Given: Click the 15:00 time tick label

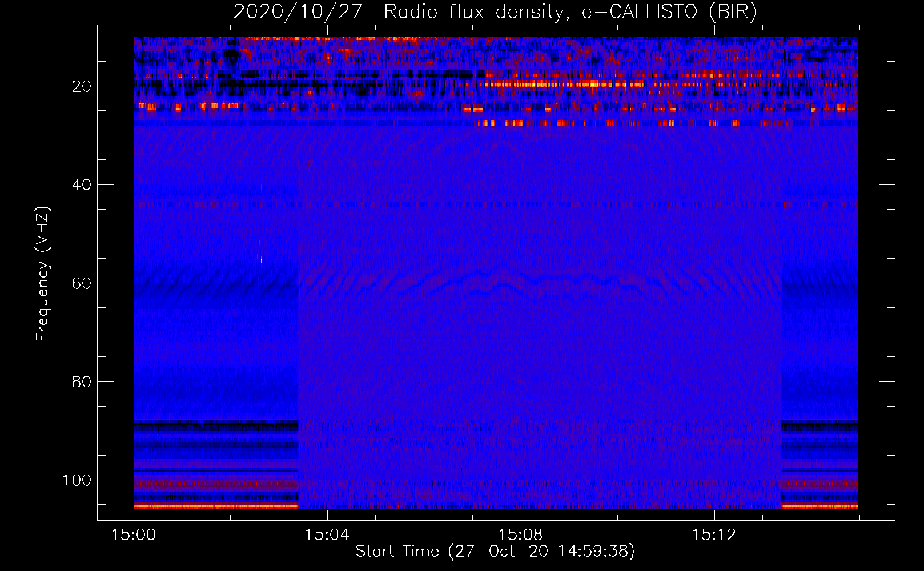Looking at the screenshot, I should pos(134,535).
